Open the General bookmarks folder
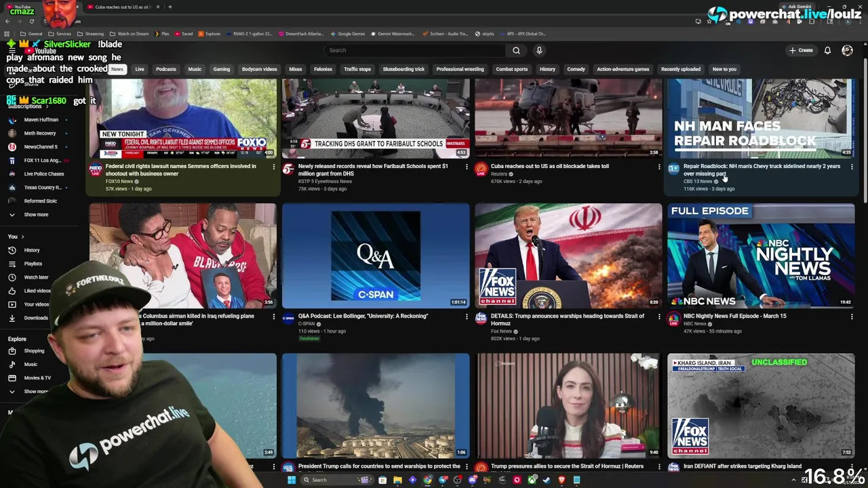 (31, 33)
